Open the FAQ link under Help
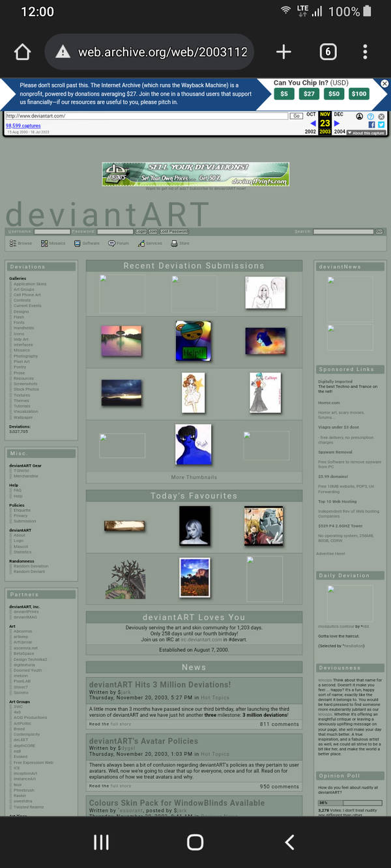 click(x=18, y=490)
